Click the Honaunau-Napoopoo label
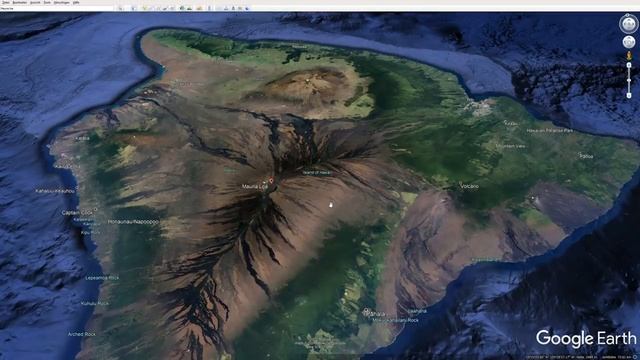Viewport: 640px width, 360px height. pos(133,222)
